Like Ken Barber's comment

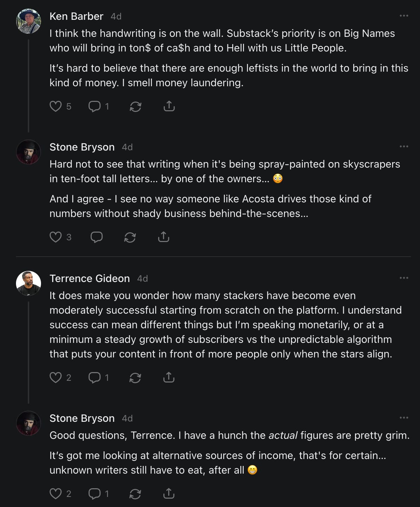click(56, 106)
